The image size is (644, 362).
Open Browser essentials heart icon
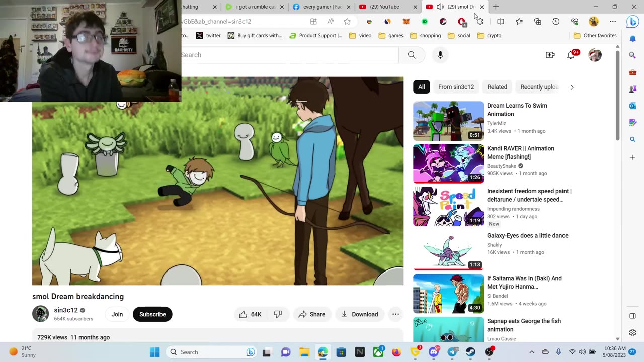pyautogui.click(x=575, y=21)
